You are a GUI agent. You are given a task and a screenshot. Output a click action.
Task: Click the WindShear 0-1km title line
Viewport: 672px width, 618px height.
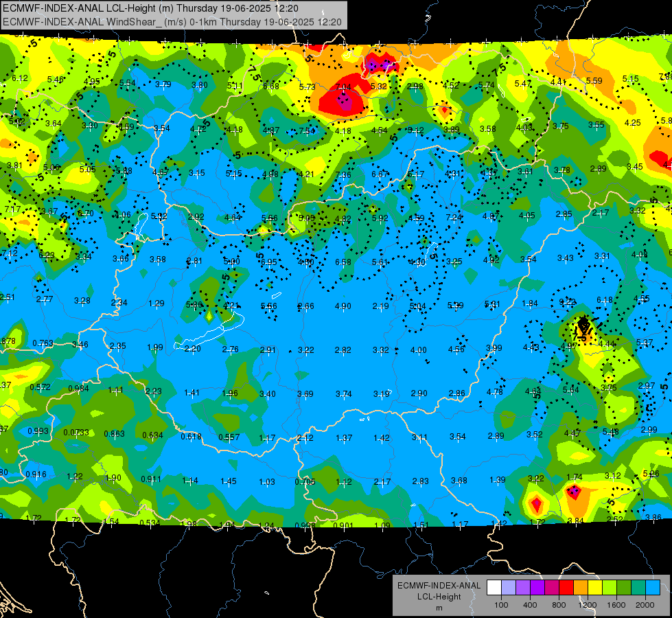(172, 22)
